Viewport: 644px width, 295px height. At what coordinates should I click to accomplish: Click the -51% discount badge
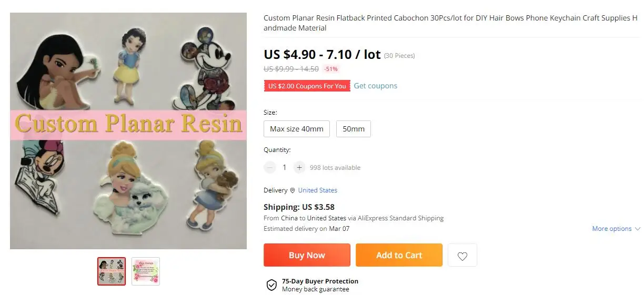(331, 69)
